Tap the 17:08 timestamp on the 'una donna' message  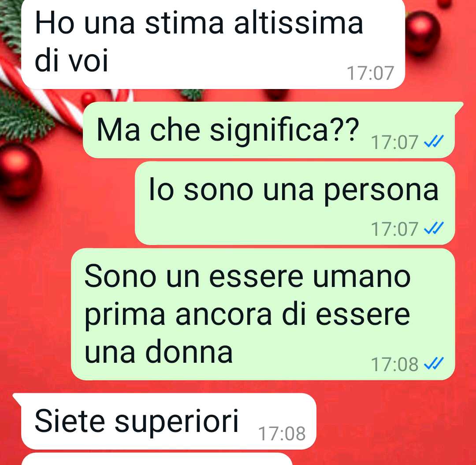394,364
